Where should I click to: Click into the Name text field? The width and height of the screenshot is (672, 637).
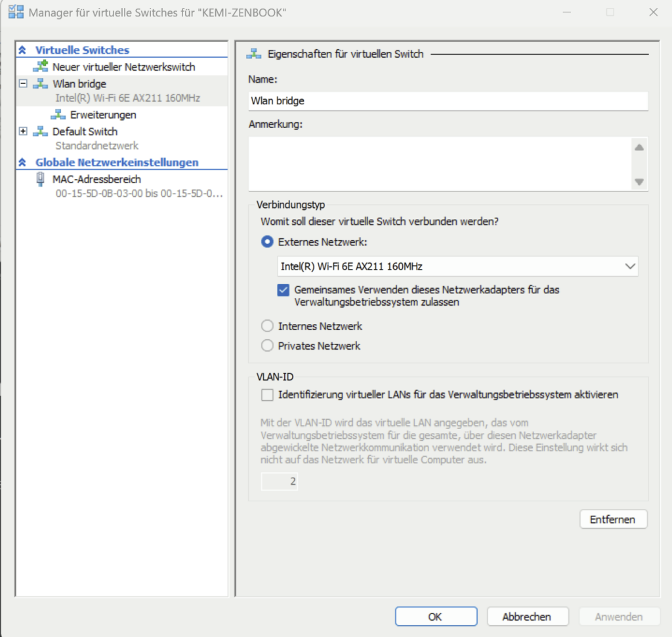tap(448, 101)
